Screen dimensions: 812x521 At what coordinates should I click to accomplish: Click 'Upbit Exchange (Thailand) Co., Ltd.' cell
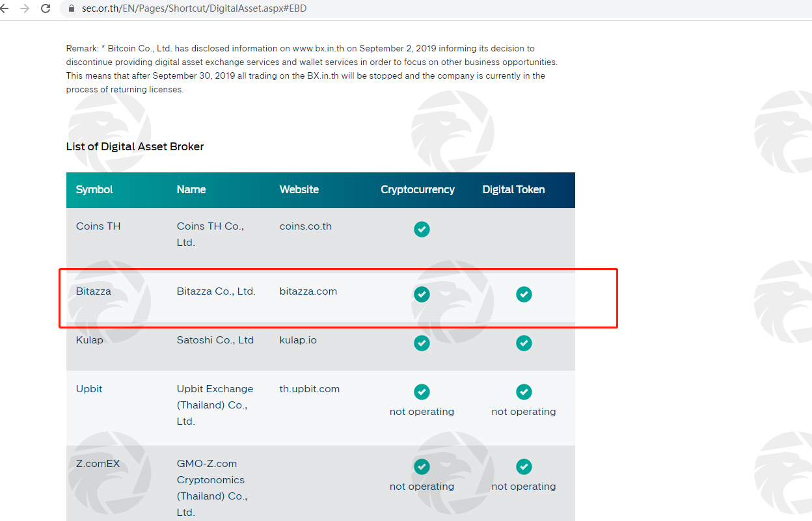(x=215, y=405)
